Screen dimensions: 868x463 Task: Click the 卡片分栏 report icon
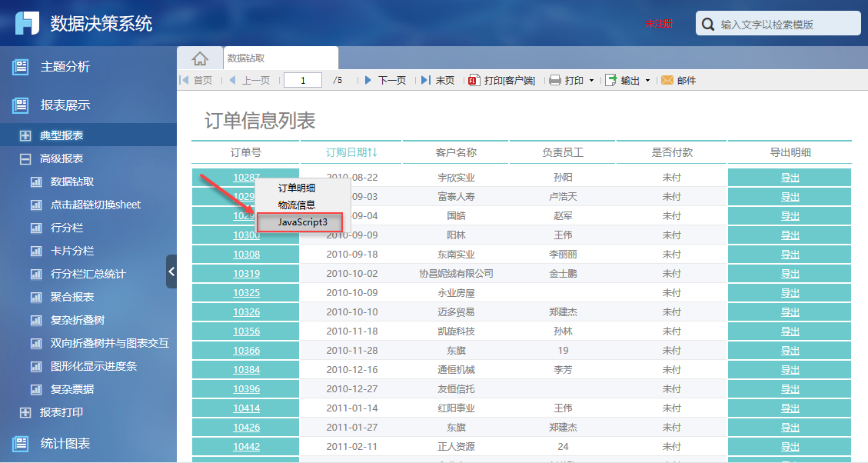pos(36,251)
